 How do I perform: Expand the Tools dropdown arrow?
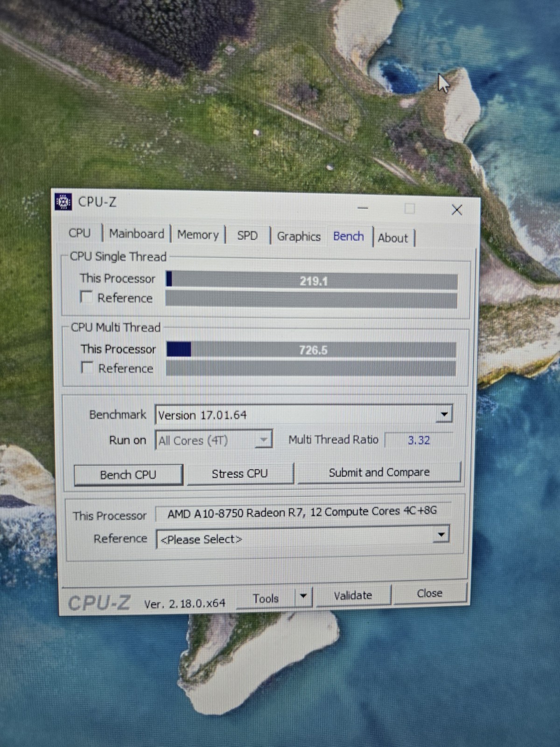(x=304, y=597)
